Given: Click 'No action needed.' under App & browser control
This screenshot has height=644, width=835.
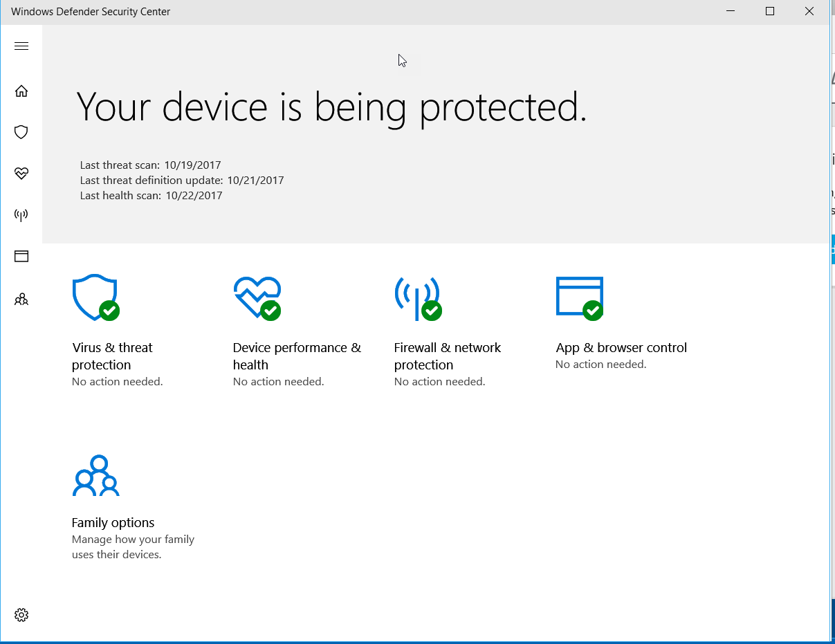Looking at the screenshot, I should coord(601,365).
